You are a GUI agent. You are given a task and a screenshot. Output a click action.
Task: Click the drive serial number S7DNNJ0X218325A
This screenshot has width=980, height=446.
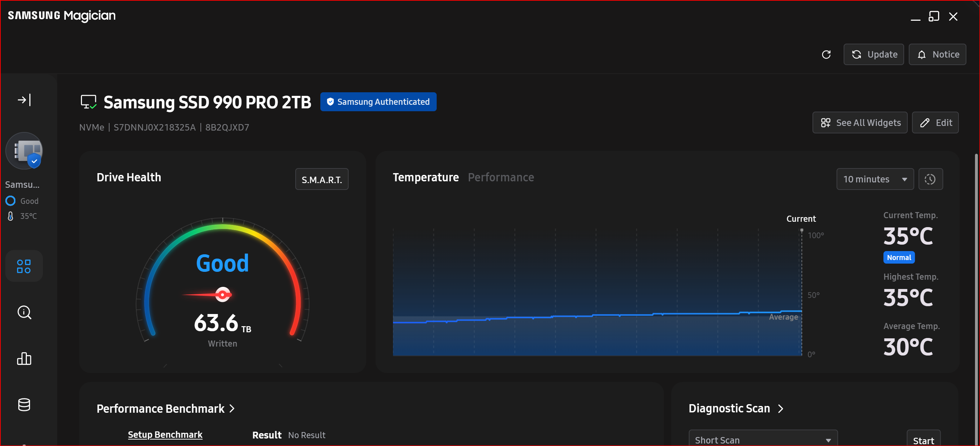point(155,127)
